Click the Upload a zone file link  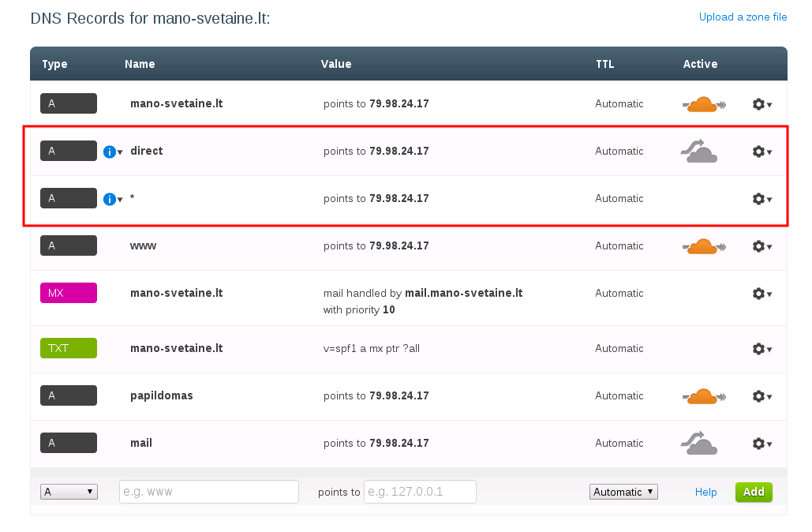[743, 17]
